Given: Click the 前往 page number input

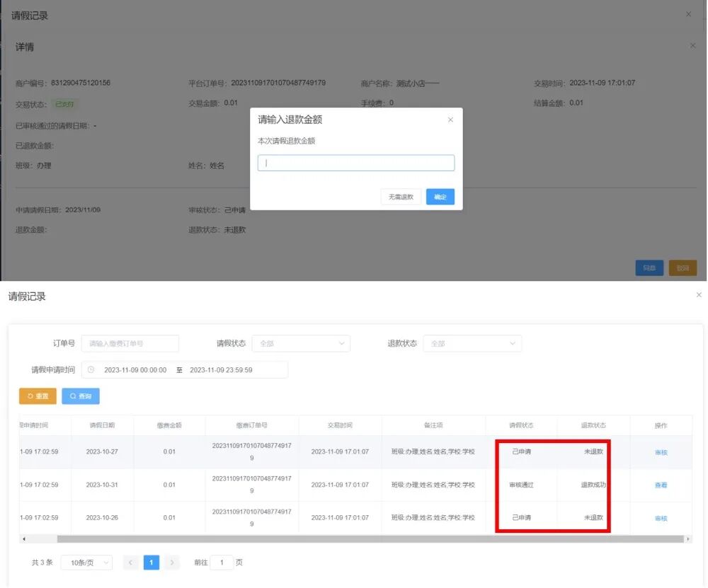Looking at the screenshot, I should click(222, 563).
